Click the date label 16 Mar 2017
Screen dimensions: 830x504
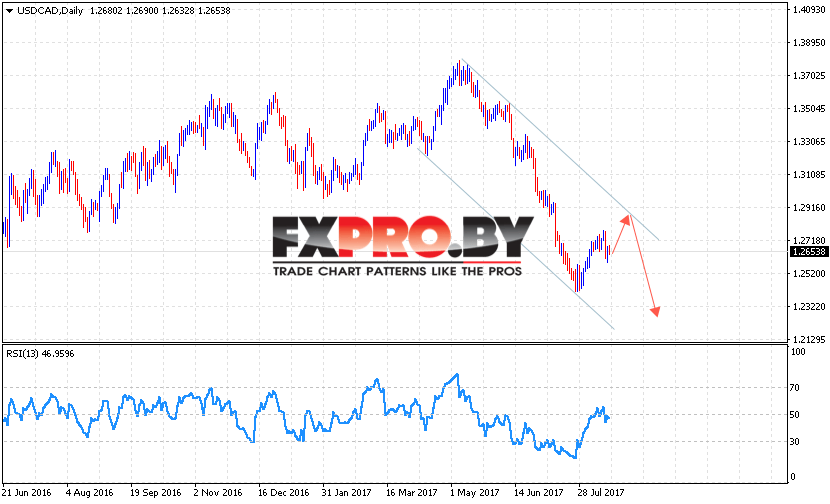pos(412,492)
